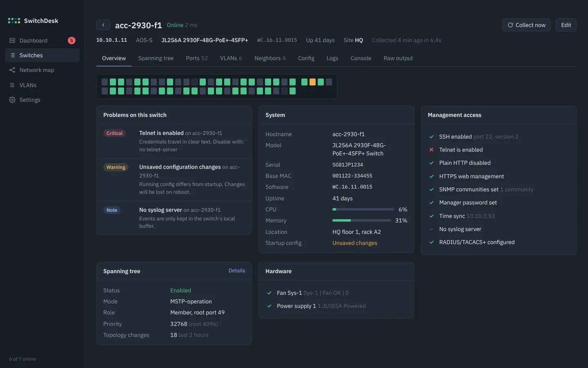Viewport: 588px width, 368px height.
Task: Go back with the chevron button
Action: click(103, 25)
